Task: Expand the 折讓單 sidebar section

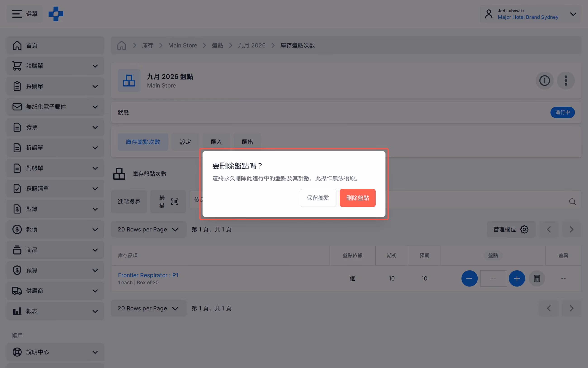Action: (x=55, y=148)
